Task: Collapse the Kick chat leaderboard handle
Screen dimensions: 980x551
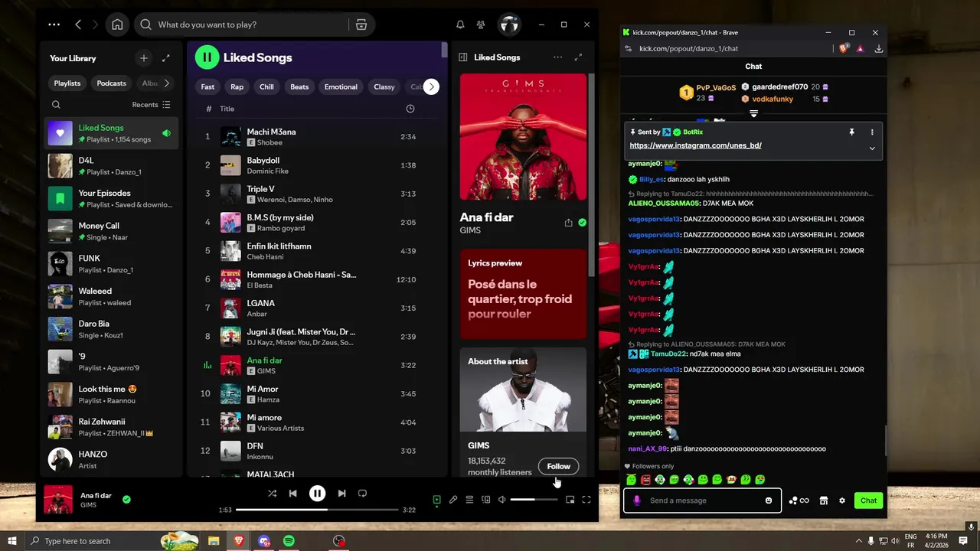Action: click(753, 114)
